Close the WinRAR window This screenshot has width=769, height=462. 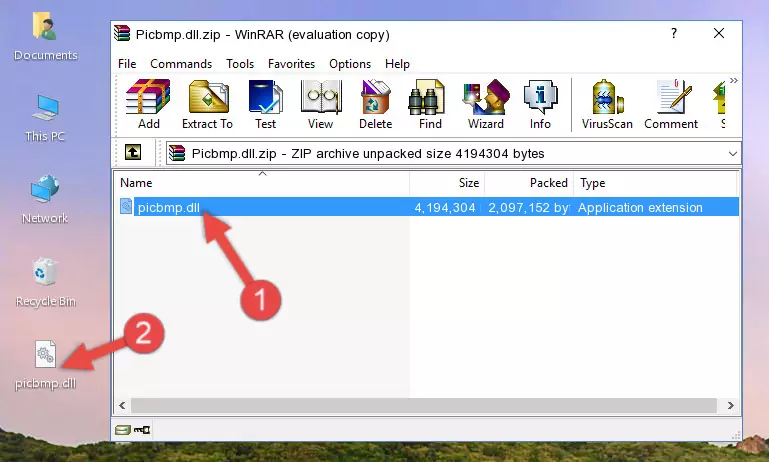(x=719, y=33)
